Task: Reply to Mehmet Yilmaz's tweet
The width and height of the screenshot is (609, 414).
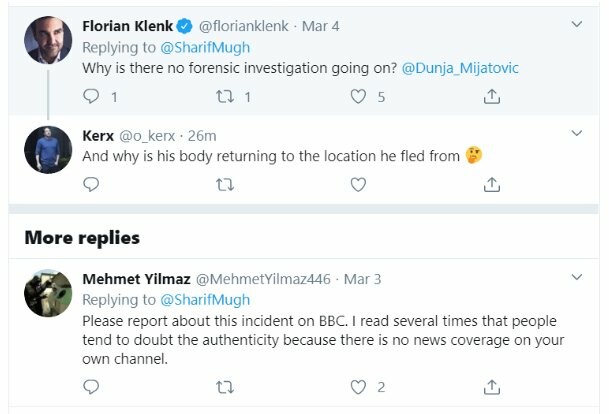Action: pyautogui.click(x=91, y=387)
